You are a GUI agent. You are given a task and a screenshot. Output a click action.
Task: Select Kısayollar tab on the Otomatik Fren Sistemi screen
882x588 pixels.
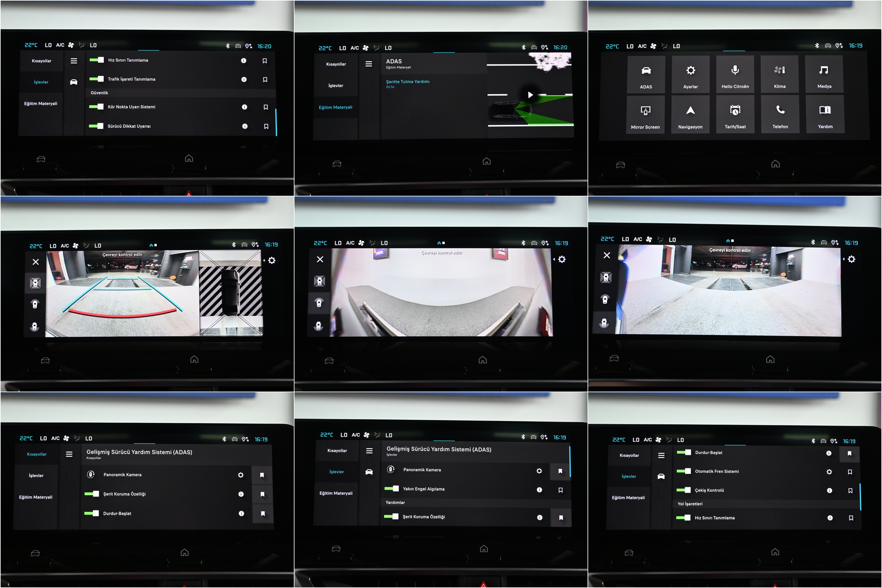(x=629, y=456)
